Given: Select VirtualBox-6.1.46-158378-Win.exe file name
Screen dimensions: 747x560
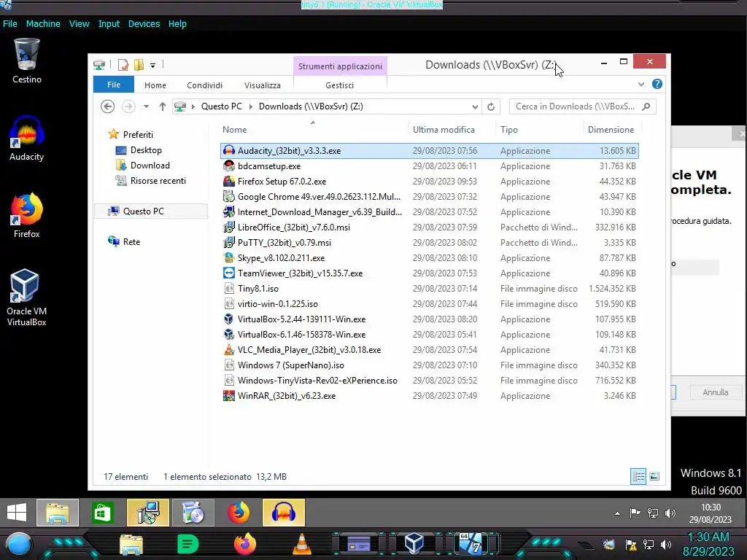Looking at the screenshot, I should coord(301,334).
